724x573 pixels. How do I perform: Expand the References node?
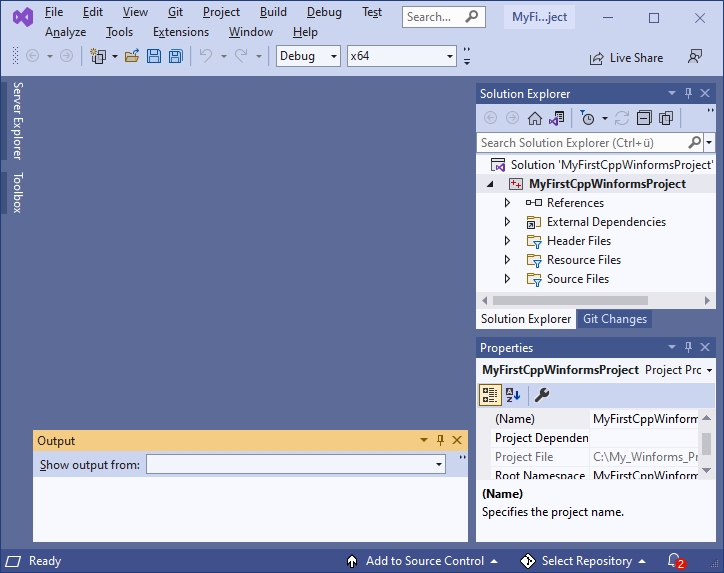click(x=507, y=203)
